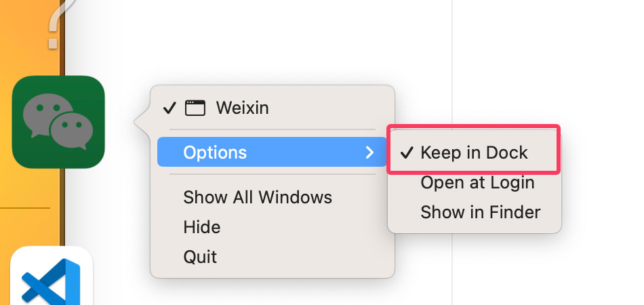Click the window icon beside Weixin label
644x305 pixels.
(x=195, y=108)
